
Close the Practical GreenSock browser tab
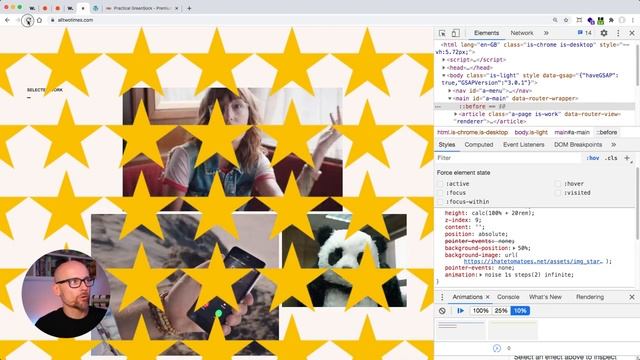tap(177, 8)
